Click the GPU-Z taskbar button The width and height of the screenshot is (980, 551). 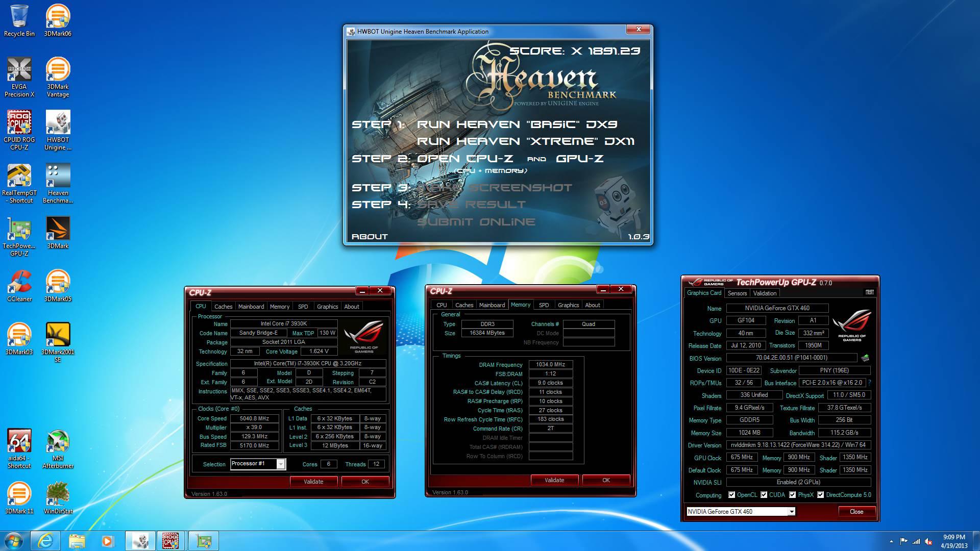click(204, 540)
